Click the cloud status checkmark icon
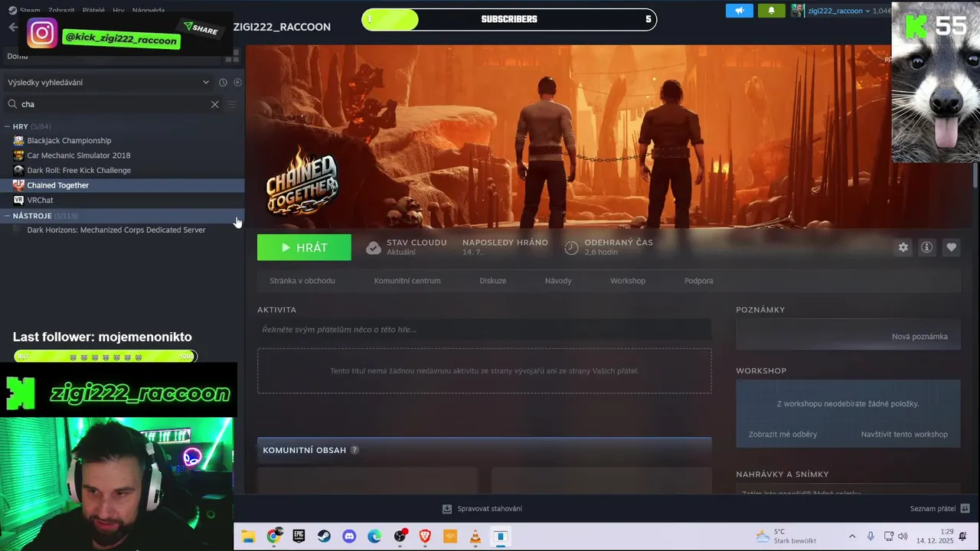Viewport: 980px width, 551px height. click(x=373, y=247)
